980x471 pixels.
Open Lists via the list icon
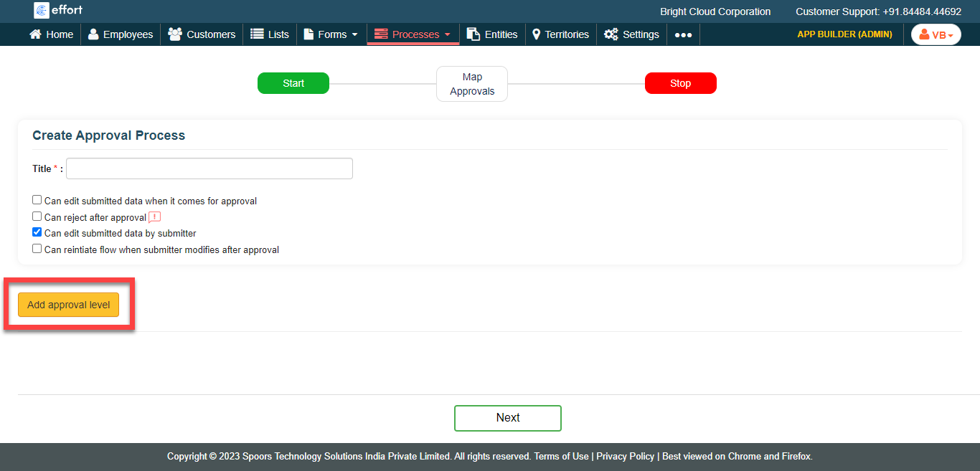(257, 34)
